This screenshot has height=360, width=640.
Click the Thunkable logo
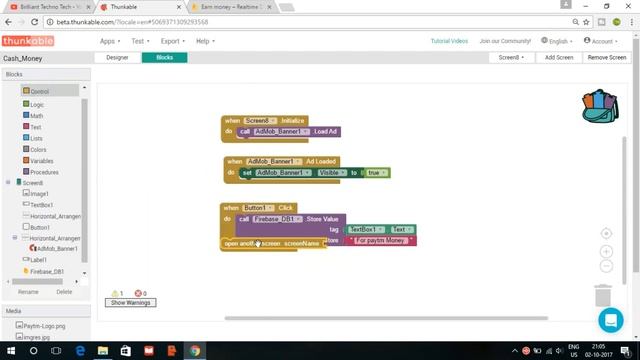28,41
